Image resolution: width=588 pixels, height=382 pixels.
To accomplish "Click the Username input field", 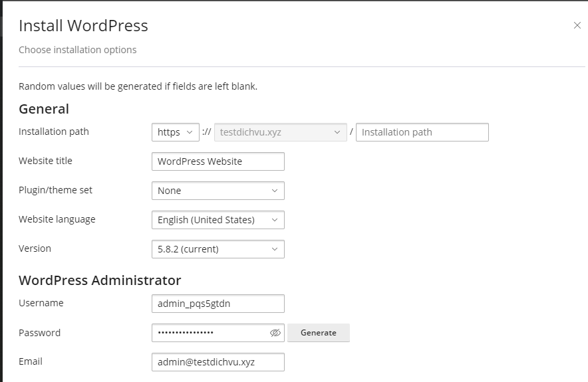I will 218,304.
